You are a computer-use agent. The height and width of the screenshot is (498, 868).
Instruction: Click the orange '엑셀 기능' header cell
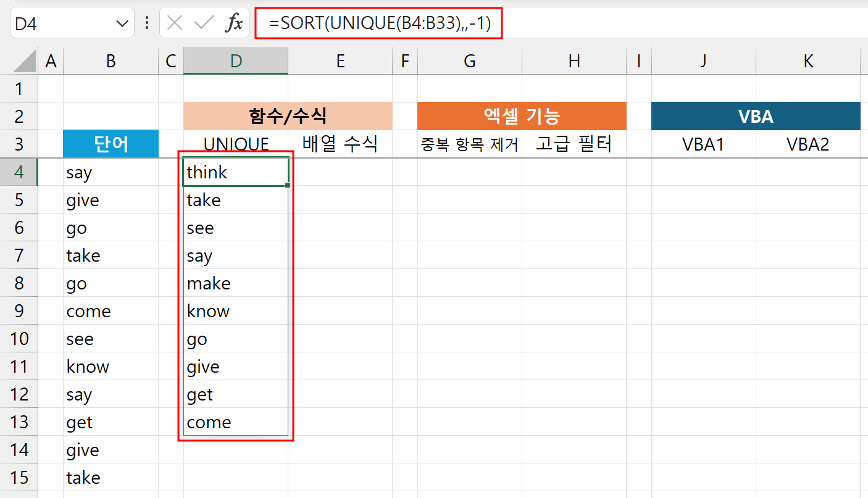522,115
